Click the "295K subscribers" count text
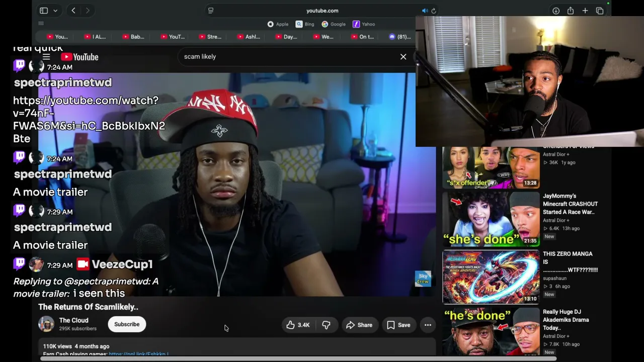644x362 pixels. coord(78,329)
